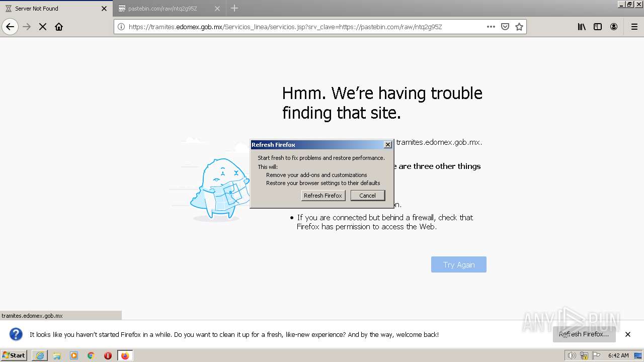Screen dimensions: 644x362
Task: Open the volume speaker tray icon
Action: [572, 355]
